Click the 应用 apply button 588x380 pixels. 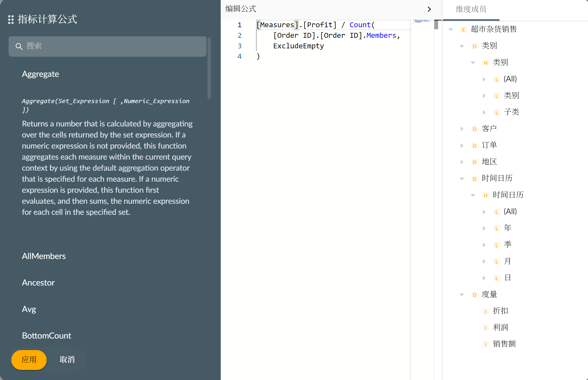[29, 360]
